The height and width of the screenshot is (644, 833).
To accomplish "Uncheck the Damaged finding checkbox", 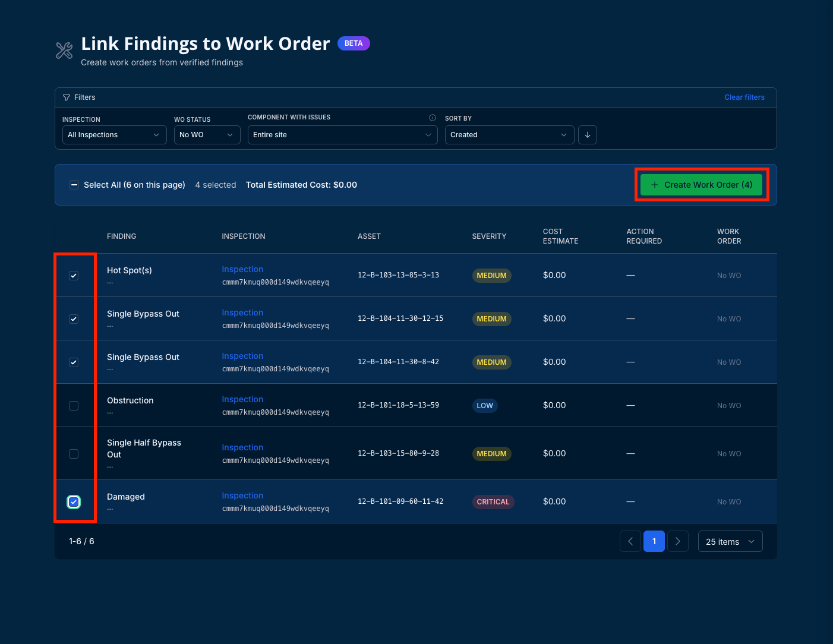I will click(74, 502).
